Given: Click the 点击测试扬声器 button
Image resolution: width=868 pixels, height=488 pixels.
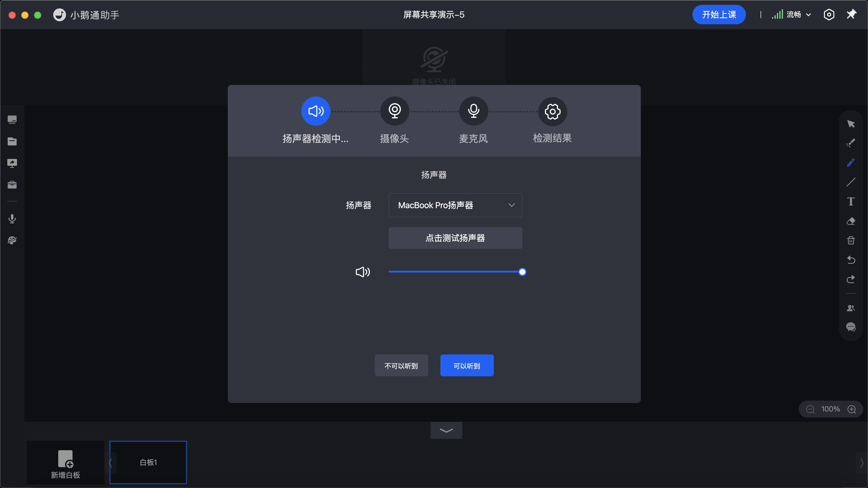Looking at the screenshot, I should coord(455,238).
